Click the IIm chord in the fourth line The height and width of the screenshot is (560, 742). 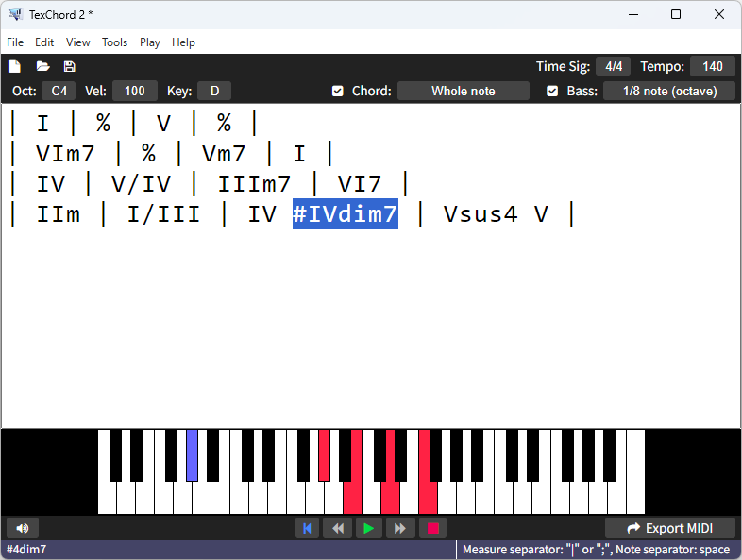click(x=59, y=213)
